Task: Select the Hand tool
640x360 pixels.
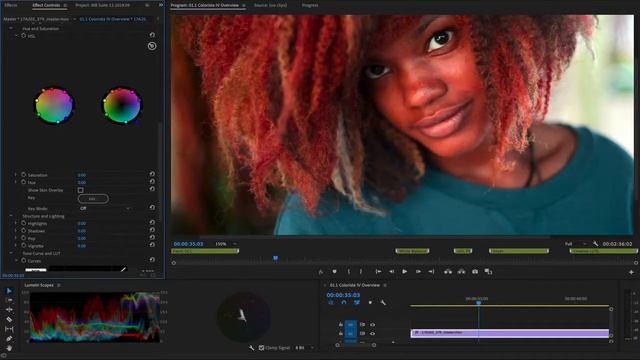Action: [x=9, y=348]
